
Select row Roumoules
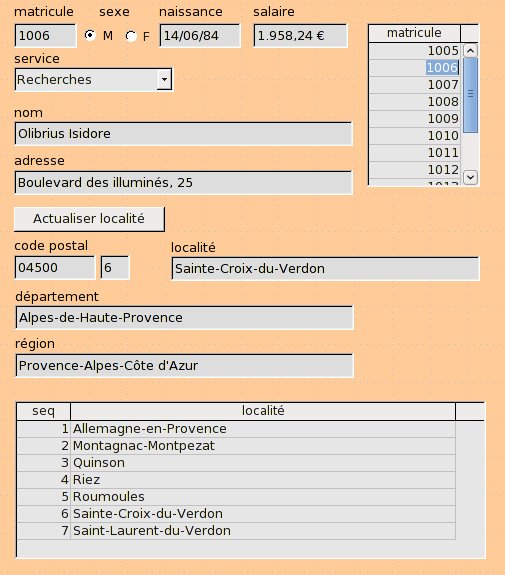(236, 497)
